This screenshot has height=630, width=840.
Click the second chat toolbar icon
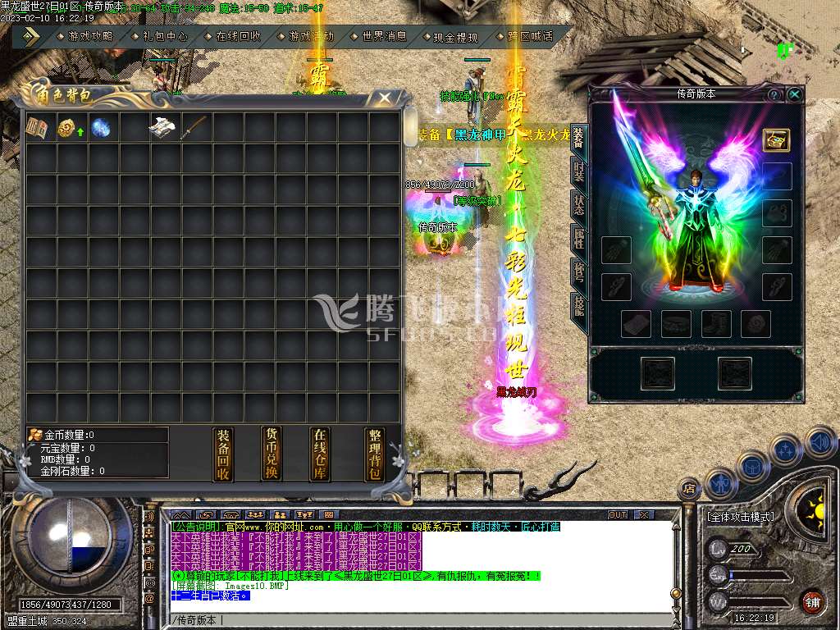[206, 515]
